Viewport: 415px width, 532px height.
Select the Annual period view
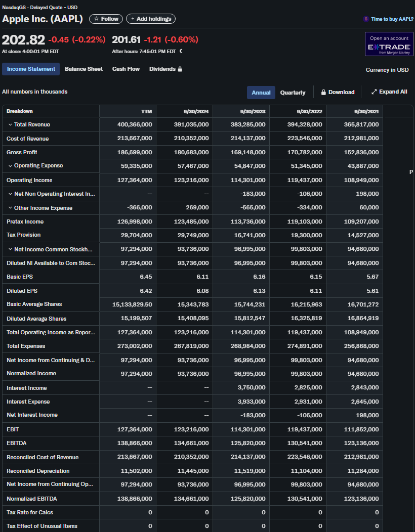261,92
